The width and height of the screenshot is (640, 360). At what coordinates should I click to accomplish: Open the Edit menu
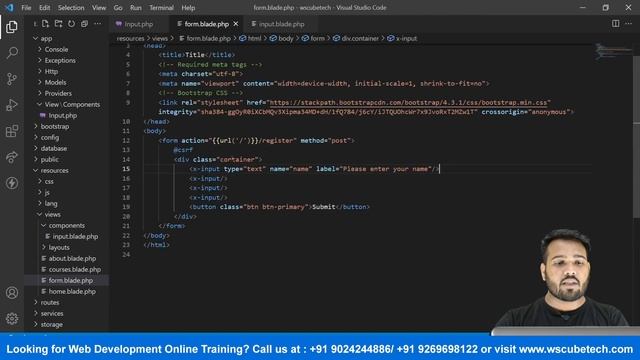(x=44, y=8)
